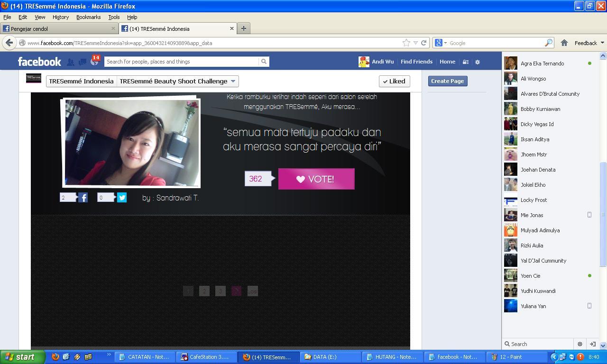Open the Bookmarks menu
The height and width of the screenshot is (364, 607).
point(88,17)
